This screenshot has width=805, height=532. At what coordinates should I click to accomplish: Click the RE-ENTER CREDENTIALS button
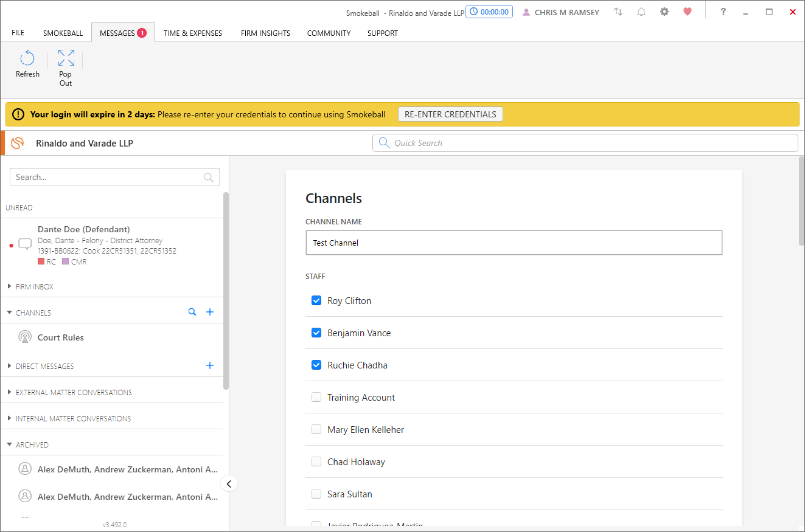click(x=450, y=114)
